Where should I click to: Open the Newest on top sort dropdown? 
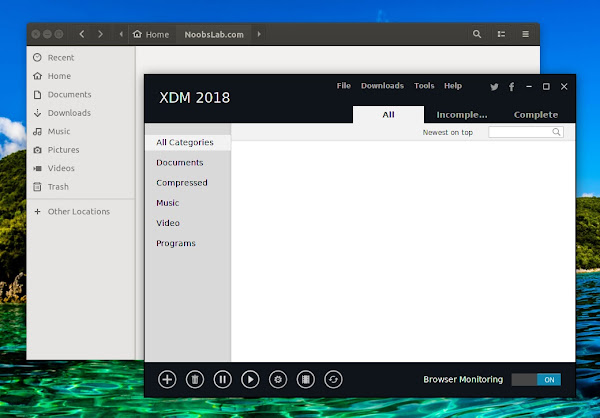448,132
